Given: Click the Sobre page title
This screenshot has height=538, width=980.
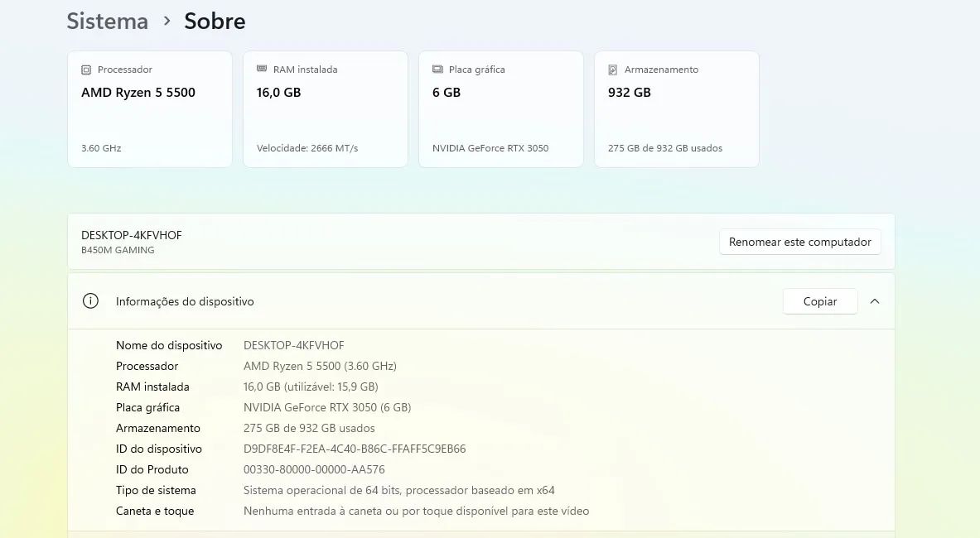Looking at the screenshot, I should (x=215, y=22).
